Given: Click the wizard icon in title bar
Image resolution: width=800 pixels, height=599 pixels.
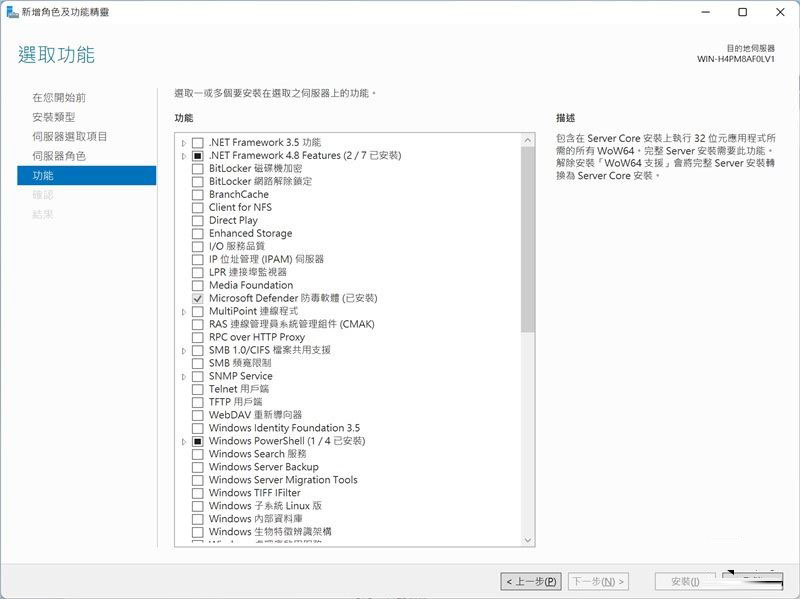Looking at the screenshot, I should click(x=11, y=12).
